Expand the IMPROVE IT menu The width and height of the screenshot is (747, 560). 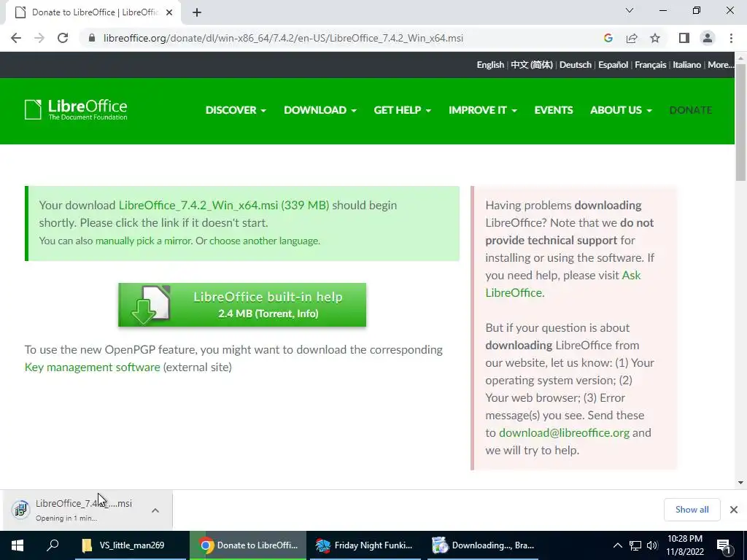coord(483,110)
